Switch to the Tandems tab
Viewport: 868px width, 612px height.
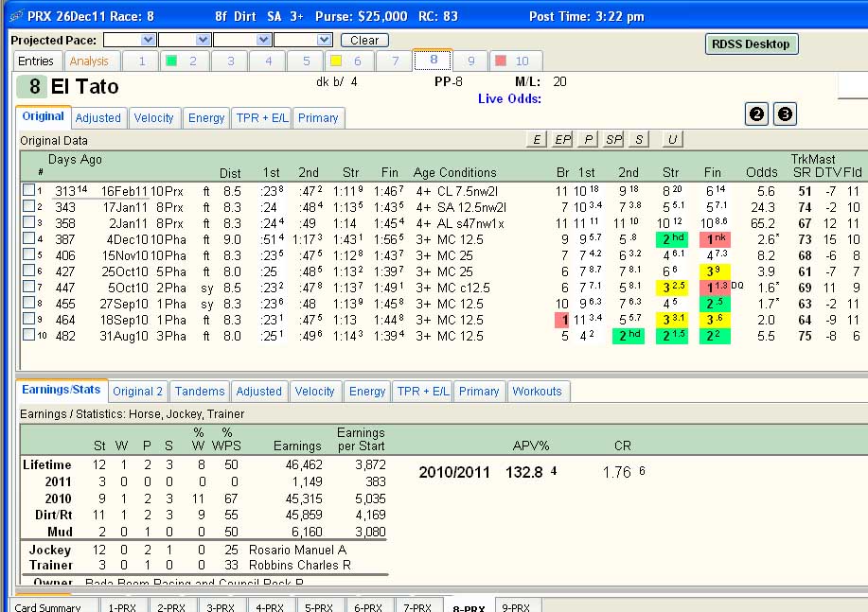click(x=200, y=392)
